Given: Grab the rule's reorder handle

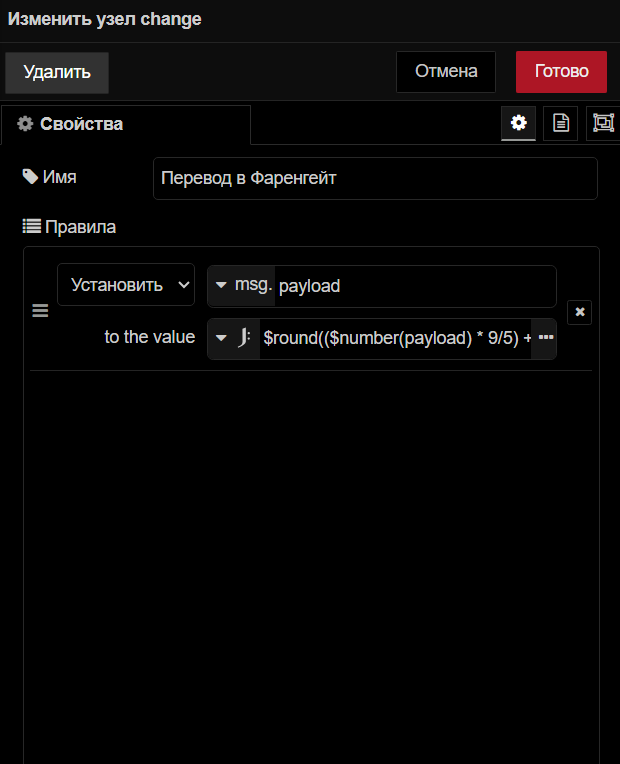Looking at the screenshot, I should 40,311.
